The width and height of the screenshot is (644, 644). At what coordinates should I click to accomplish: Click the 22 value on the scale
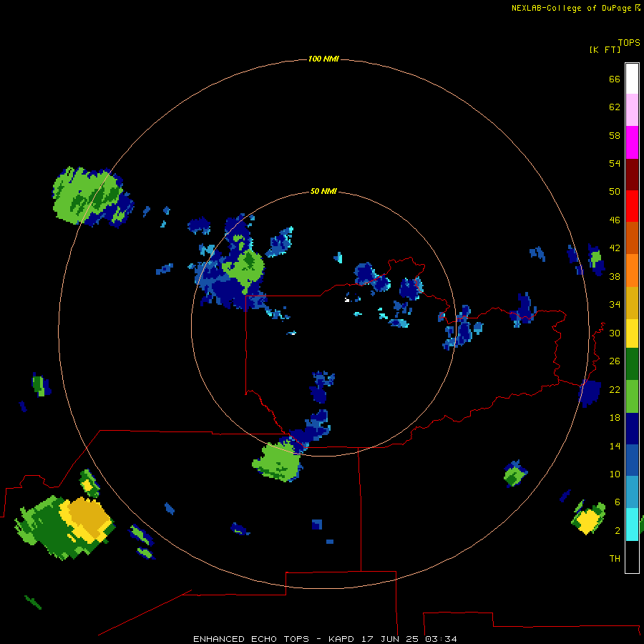click(615, 389)
